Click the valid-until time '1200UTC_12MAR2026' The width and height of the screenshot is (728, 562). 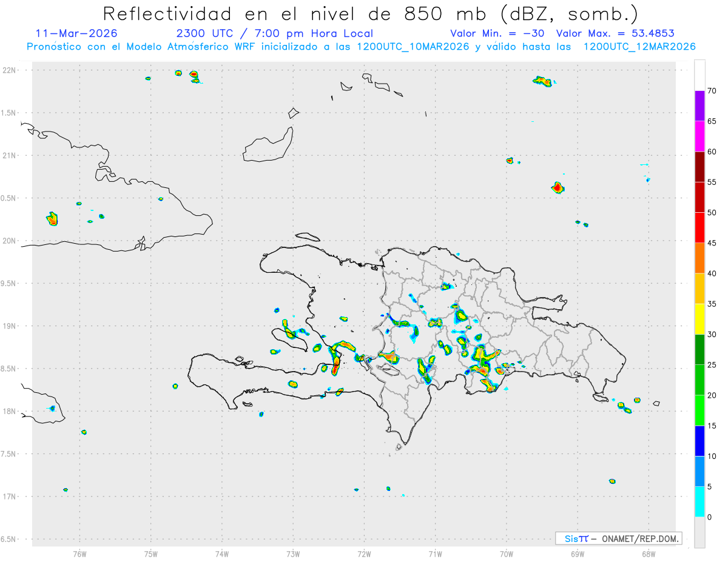click(639, 47)
